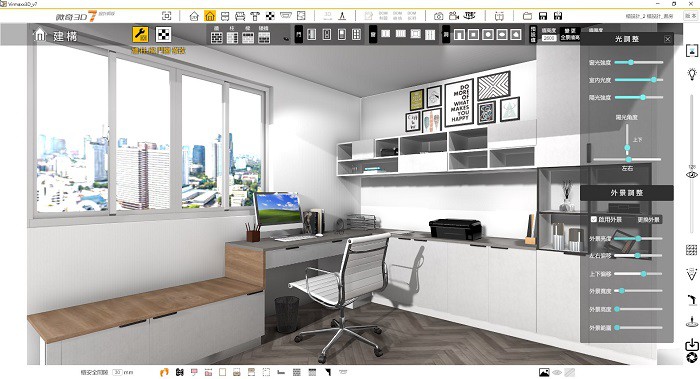Select the yellow wrench construct-edit tool

pos(140,35)
